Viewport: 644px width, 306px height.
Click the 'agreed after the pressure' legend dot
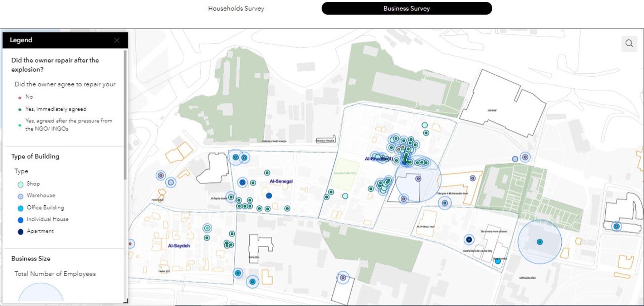pyautogui.click(x=20, y=125)
